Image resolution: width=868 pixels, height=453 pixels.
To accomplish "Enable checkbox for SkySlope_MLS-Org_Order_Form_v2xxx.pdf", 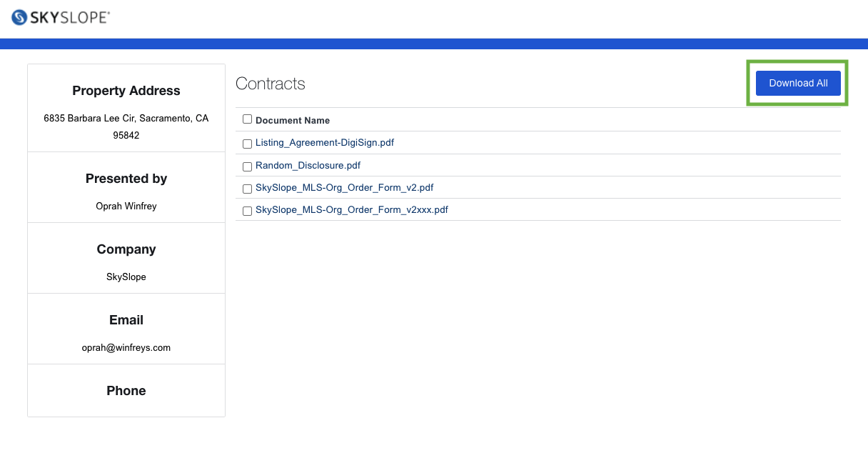I will (247, 211).
